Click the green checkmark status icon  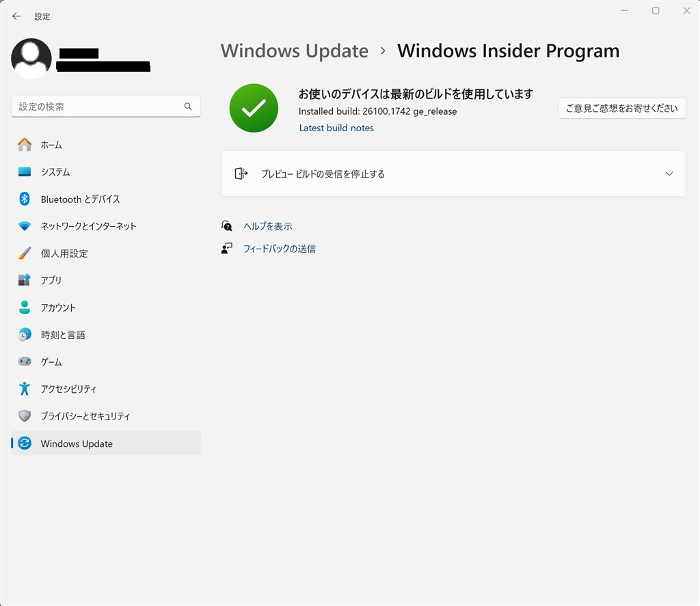[254, 108]
